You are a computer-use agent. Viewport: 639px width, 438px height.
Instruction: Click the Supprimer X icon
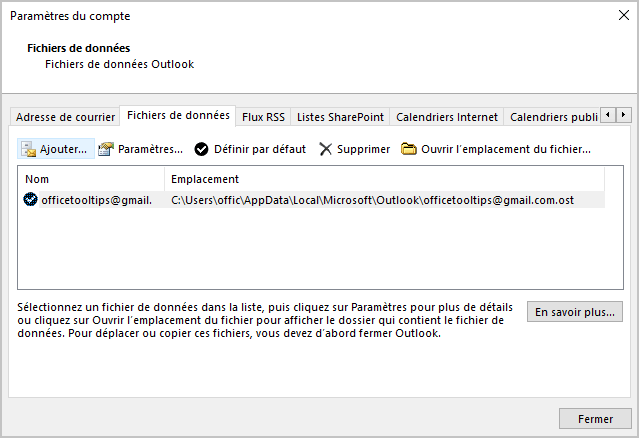tap(326, 149)
